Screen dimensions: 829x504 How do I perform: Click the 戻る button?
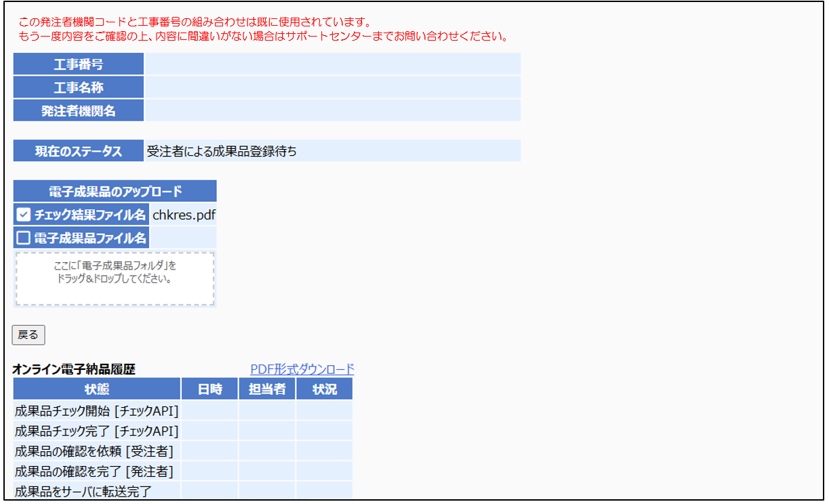pyautogui.click(x=28, y=335)
